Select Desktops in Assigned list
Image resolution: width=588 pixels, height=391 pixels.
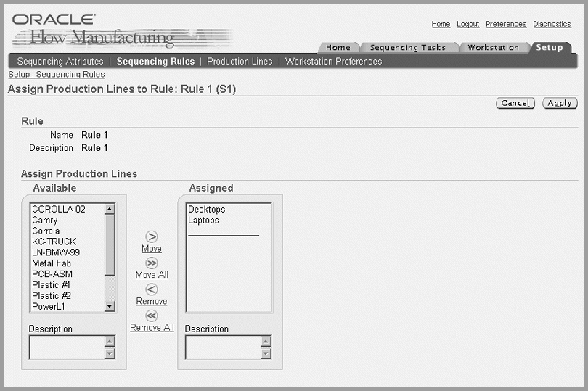(229, 209)
